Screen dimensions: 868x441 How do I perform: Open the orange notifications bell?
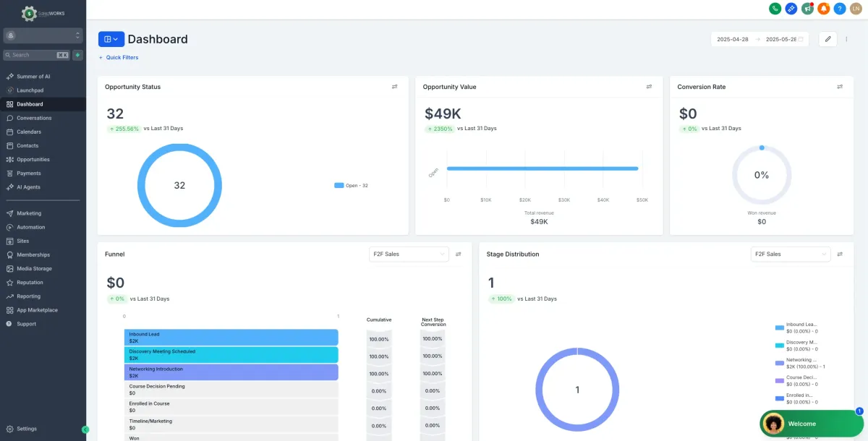[824, 9]
